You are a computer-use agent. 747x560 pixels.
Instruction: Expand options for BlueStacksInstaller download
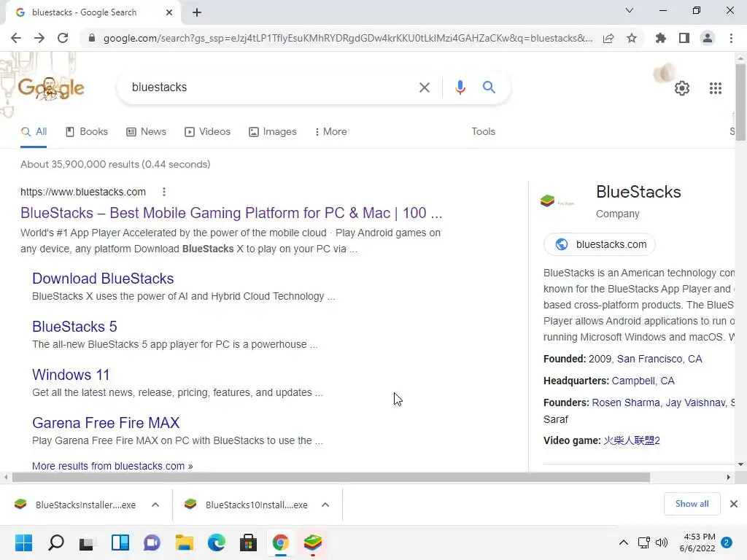pos(155,505)
